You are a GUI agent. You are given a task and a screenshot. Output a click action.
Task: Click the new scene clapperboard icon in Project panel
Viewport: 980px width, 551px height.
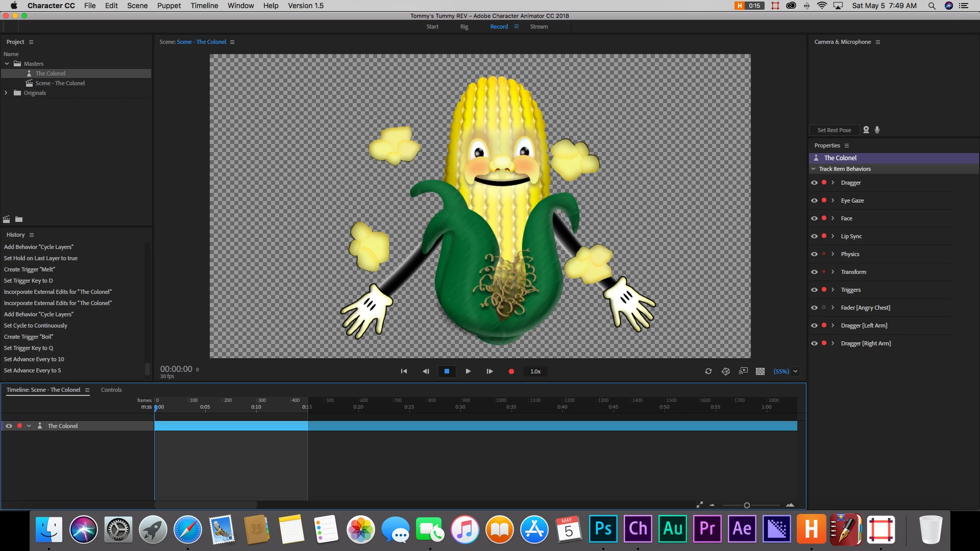(x=7, y=219)
